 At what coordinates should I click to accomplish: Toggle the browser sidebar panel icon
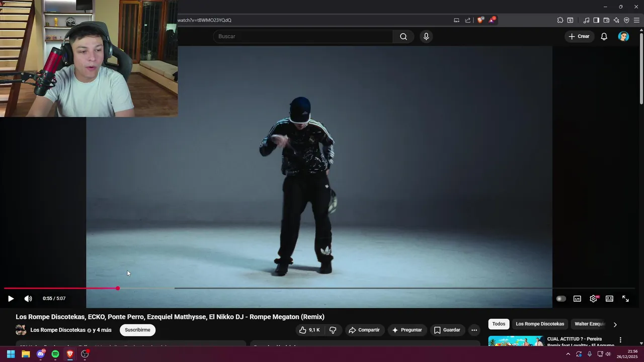(x=596, y=20)
